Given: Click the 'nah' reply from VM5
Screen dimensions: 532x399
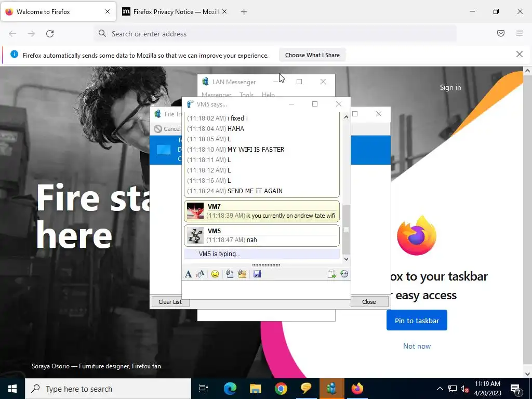Looking at the screenshot, I should click(x=252, y=240).
